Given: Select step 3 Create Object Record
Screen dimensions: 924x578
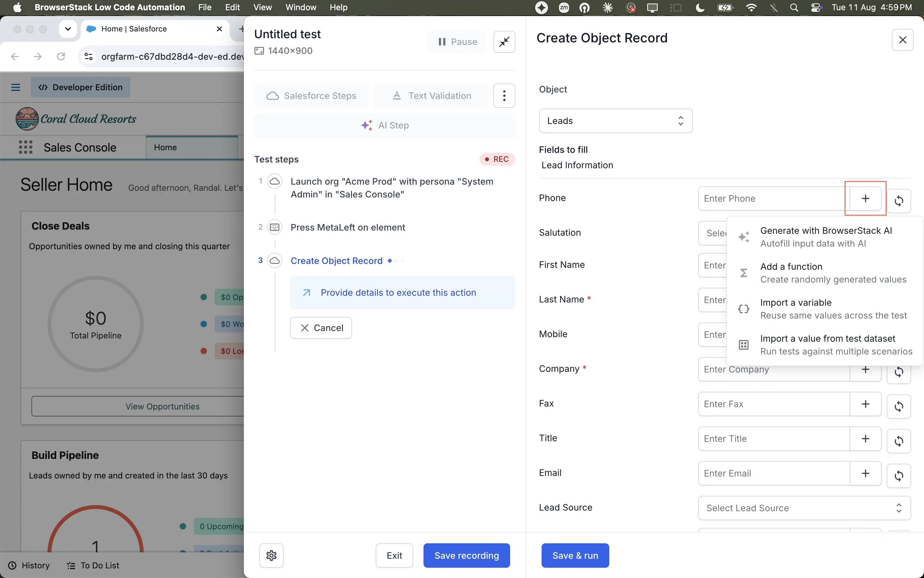Looking at the screenshot, I should point(336,261).
